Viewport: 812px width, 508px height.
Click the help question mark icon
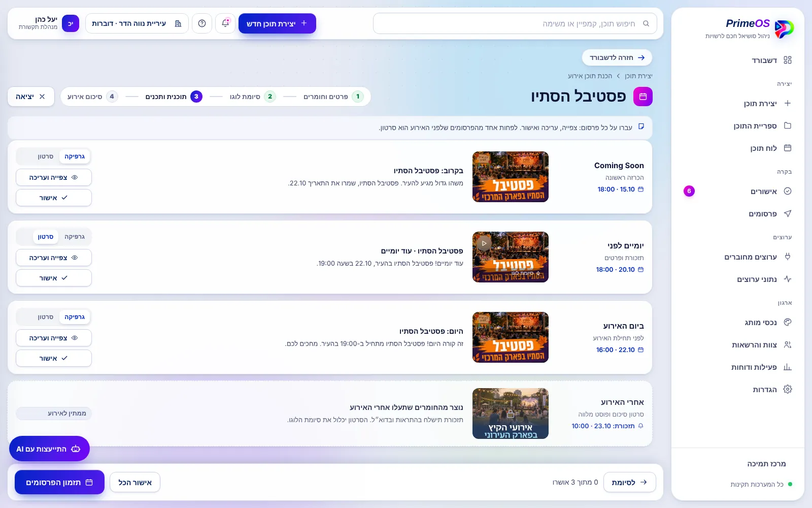[x=202, y=23]
